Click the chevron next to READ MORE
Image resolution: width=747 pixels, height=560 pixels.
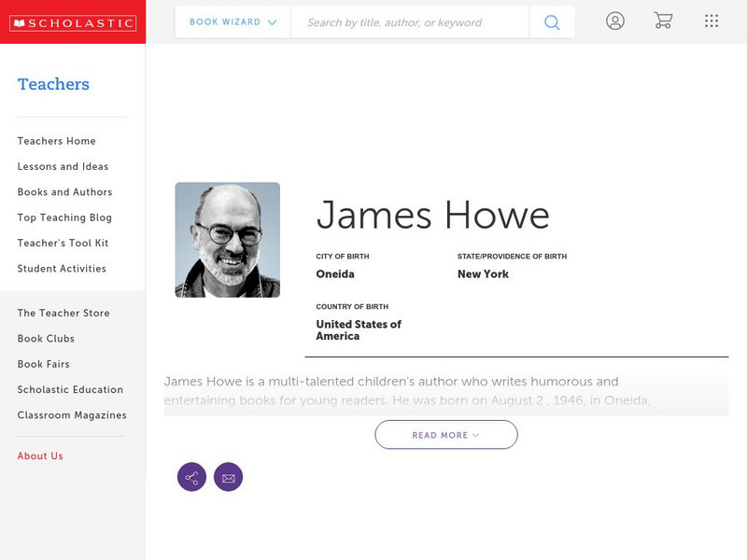474,434
